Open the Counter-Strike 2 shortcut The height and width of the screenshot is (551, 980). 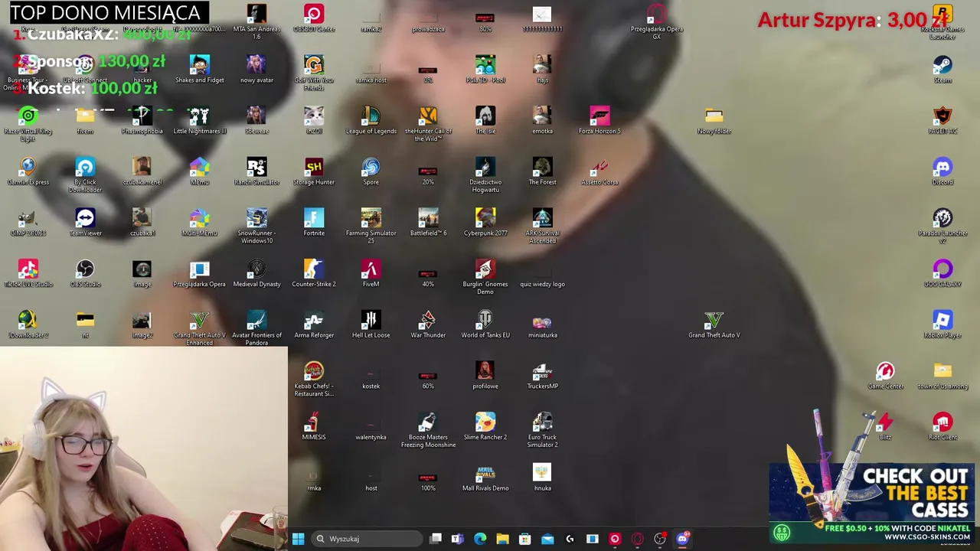click(314, 273)
